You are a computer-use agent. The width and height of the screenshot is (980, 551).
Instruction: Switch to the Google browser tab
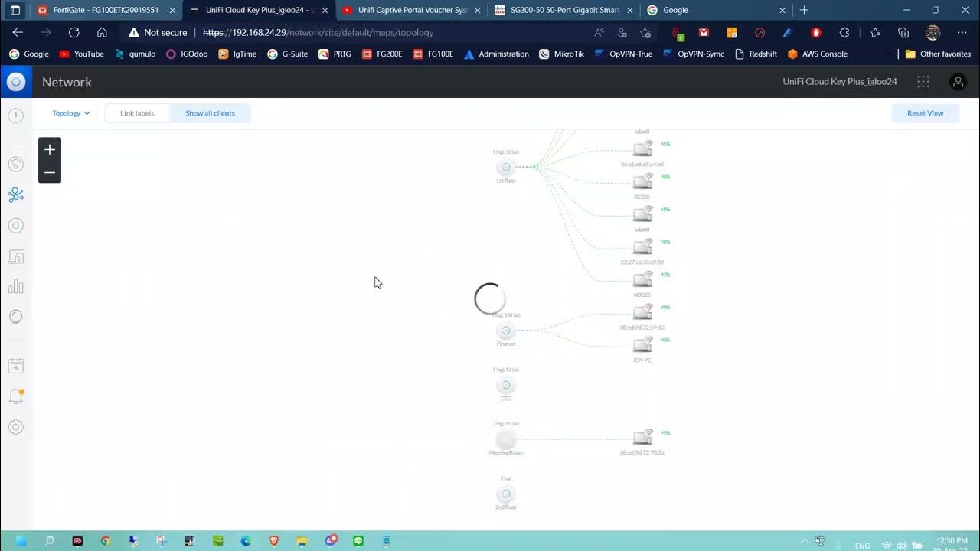[717, 10]
